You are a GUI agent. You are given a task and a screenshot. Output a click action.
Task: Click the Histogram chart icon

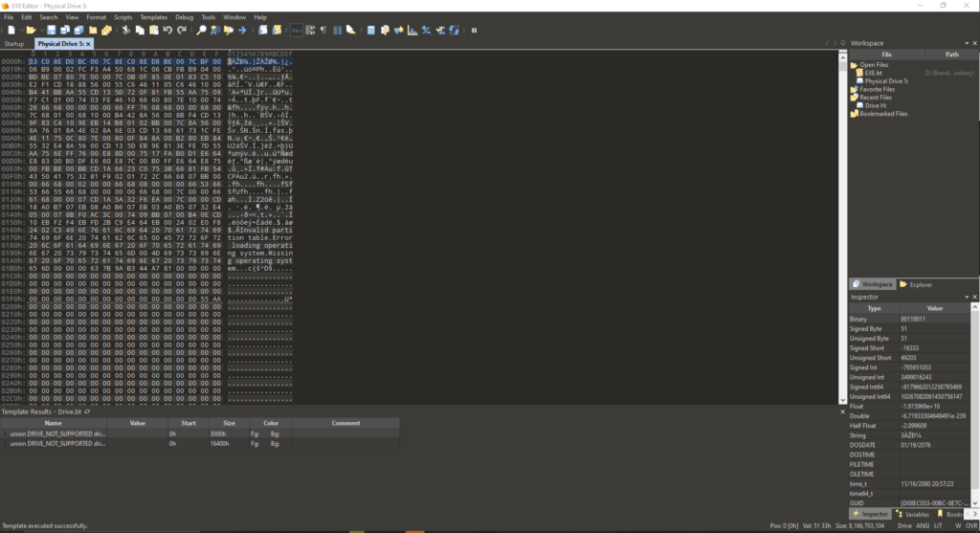(412, 31)
